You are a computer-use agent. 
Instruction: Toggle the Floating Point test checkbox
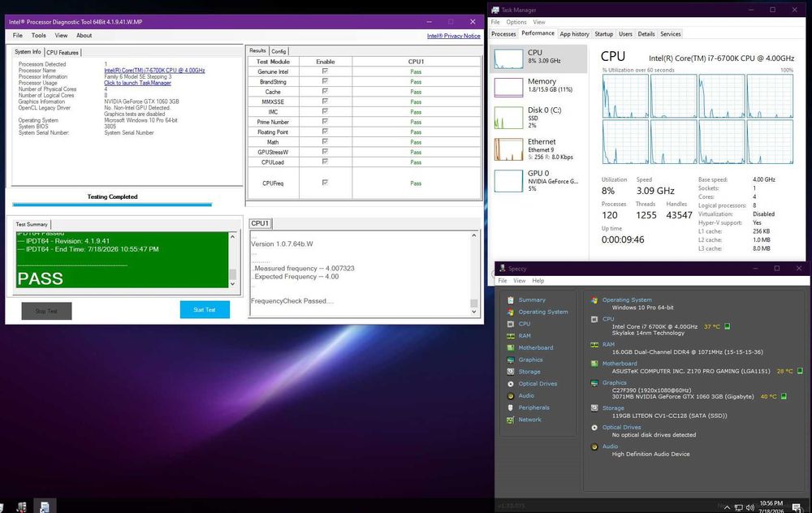point(326,131)
